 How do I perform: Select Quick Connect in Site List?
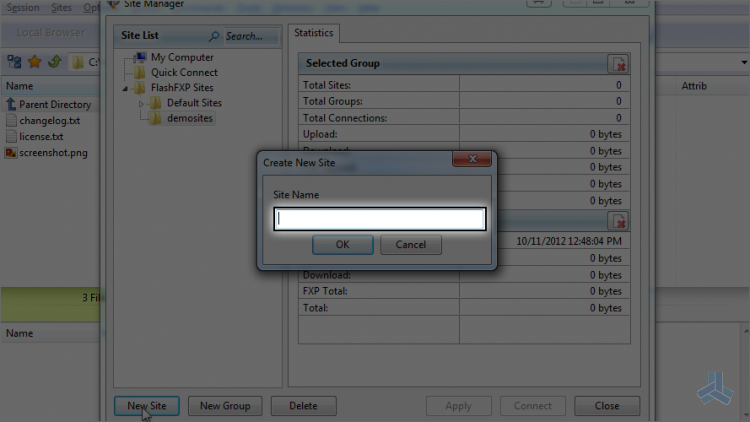184,73
